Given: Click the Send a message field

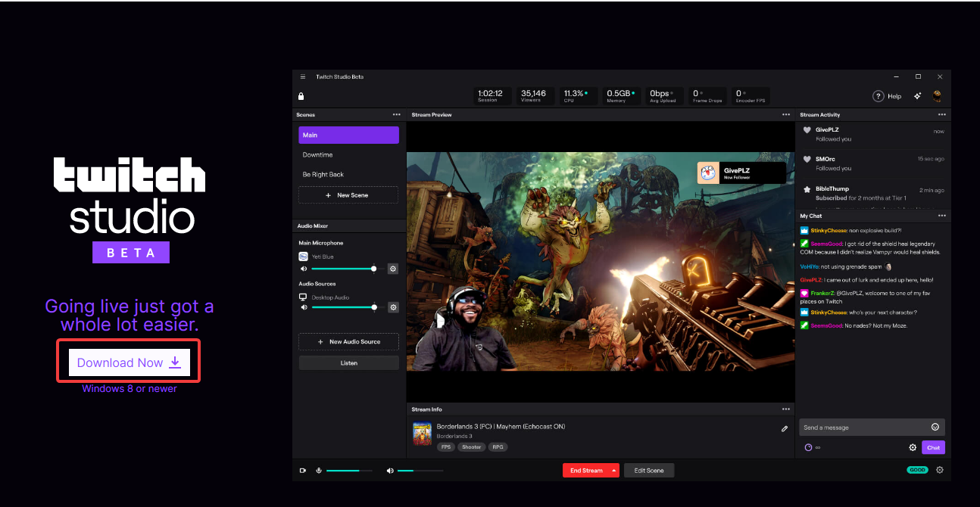Looking at the screenshot, I should click(872, 428).
